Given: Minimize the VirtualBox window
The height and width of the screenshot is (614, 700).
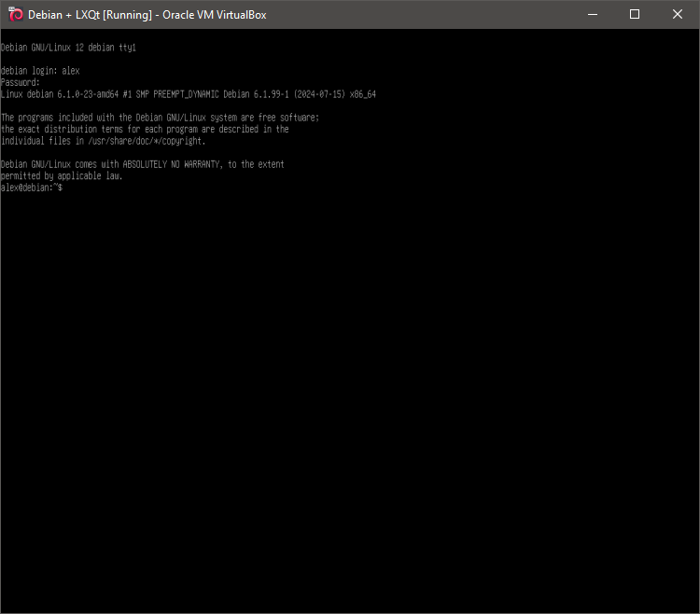Looking at the screenshot, I should pos(593,14).
